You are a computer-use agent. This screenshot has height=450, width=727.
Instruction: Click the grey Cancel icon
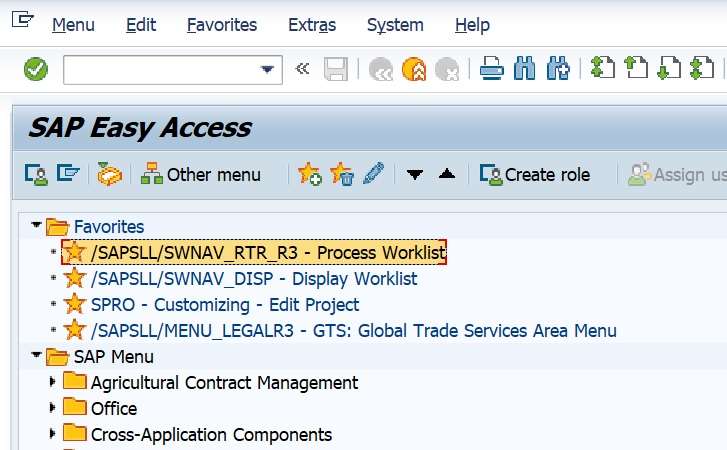click(x=447, y=70)
